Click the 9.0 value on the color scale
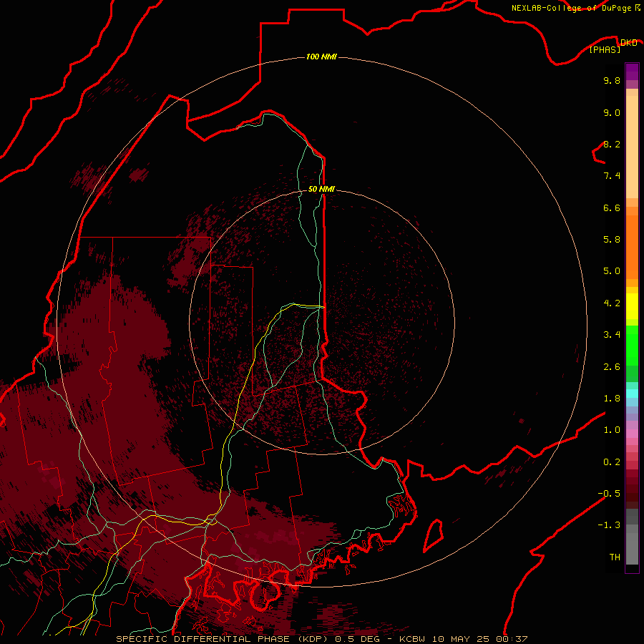The width and height of the screenshot is (644, 644). pyautogui.click(x=612, y=112)
